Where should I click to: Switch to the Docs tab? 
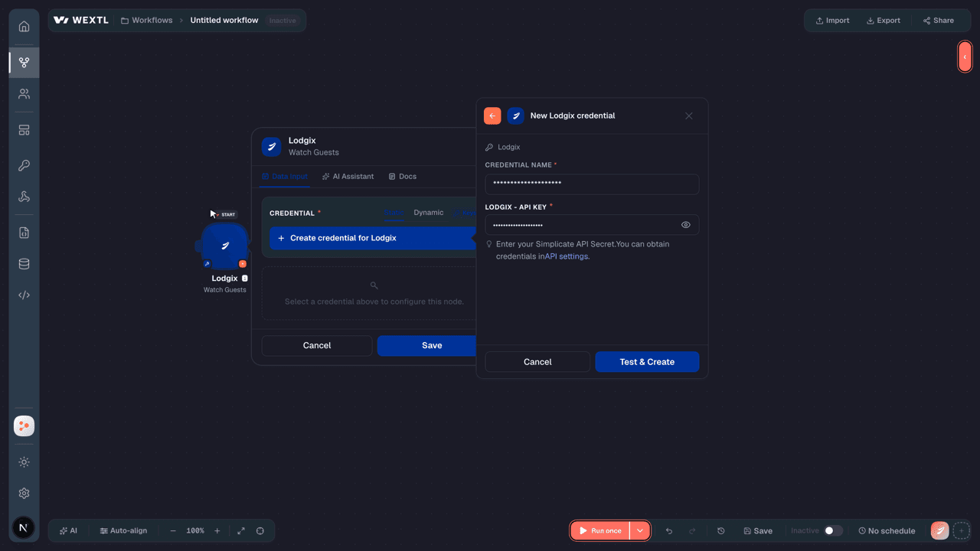(403, 176)
